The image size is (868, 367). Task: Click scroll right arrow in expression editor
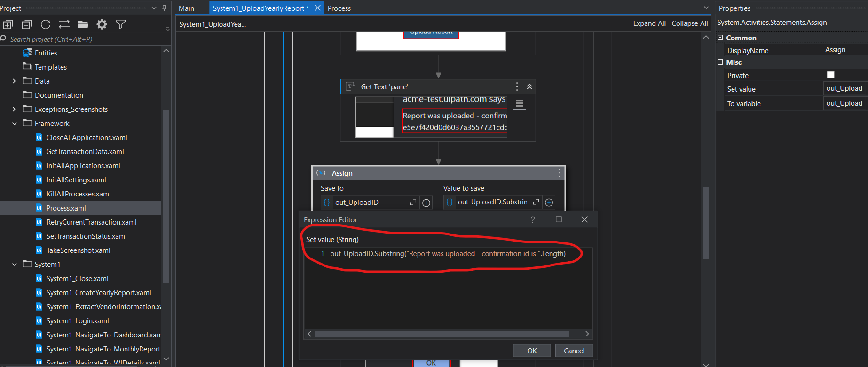(587, 334)
